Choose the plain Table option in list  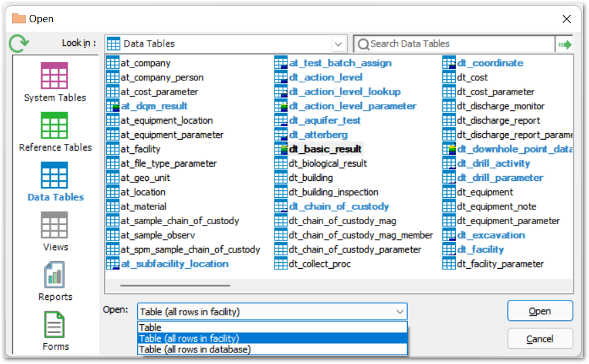click(273, 328)
